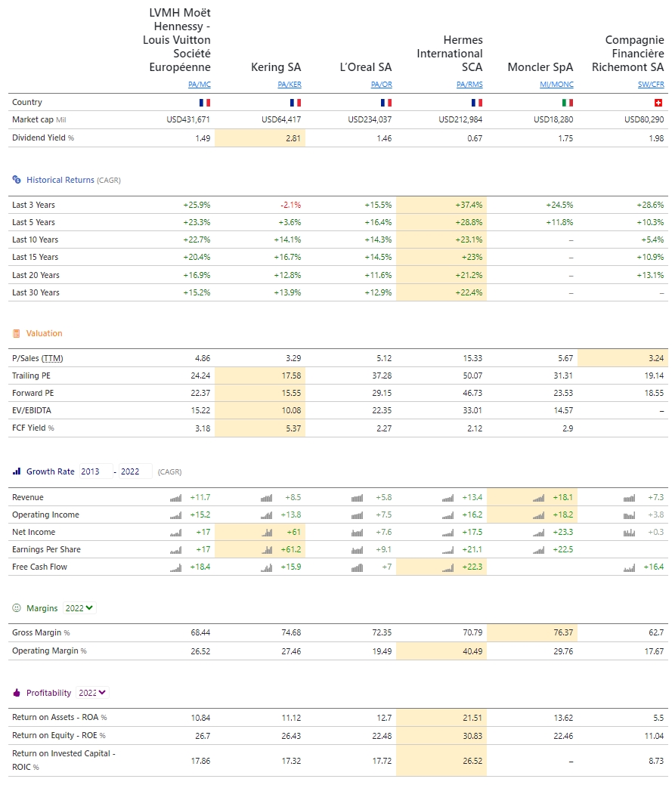672x785 pixels.
Task: Click LVMH Earnings Per Share sparkline
Action: (176, 550)
